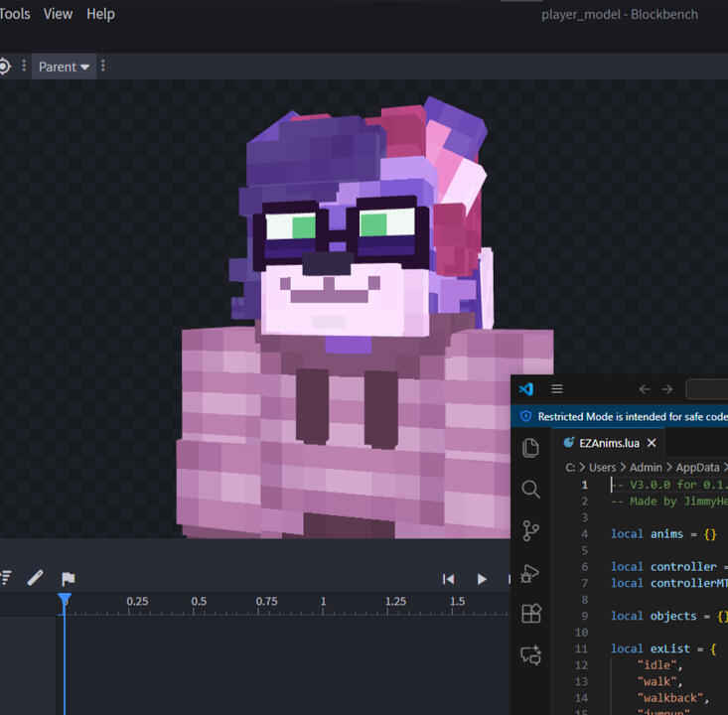Click the 'local controller' code line
The width and height of the screenshot is (728, 715).
(669, 567)
